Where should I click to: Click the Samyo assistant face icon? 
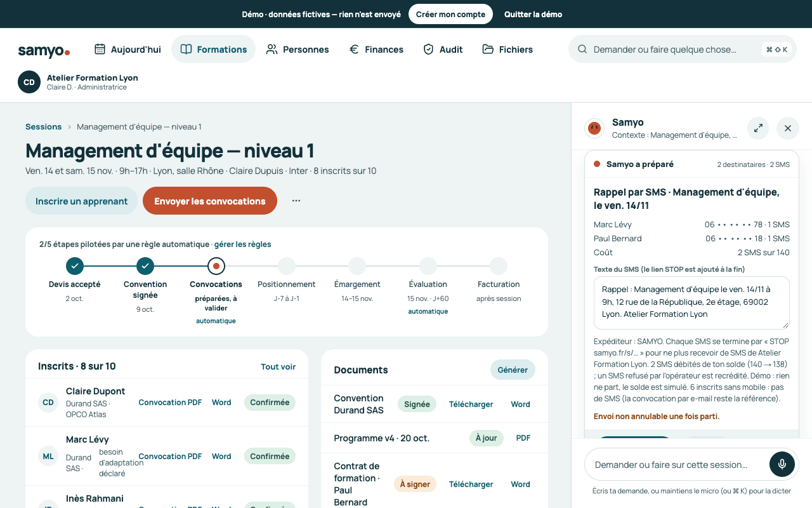click(x=594, y=128)
